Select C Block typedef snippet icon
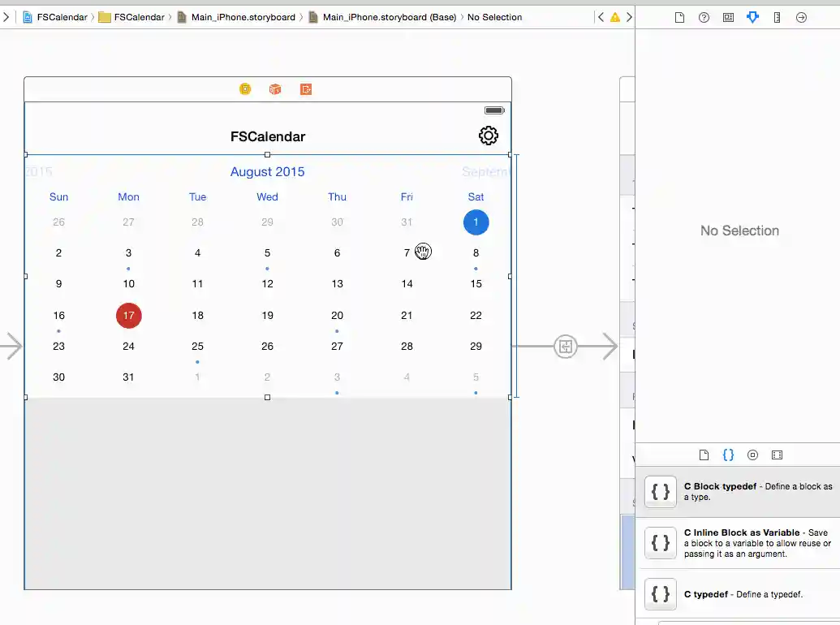The width and height of the screenshot is (840, 625). point(661,492)
